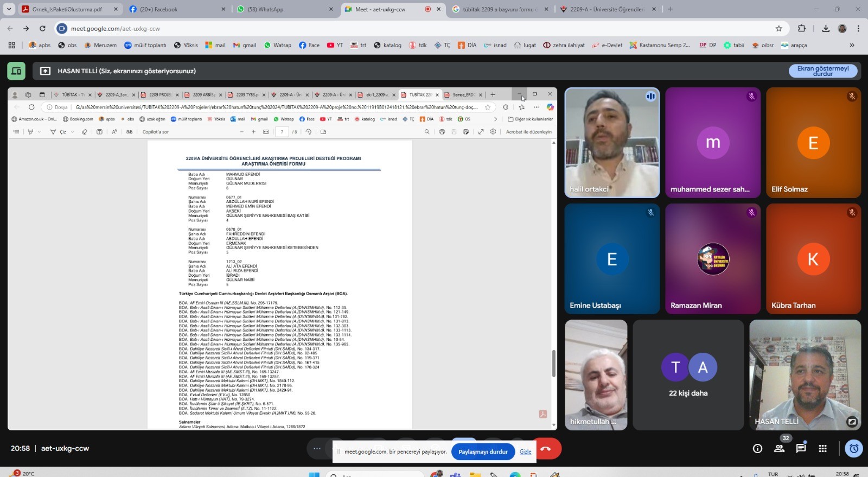
Task: Open the chat panel icon
Action: pos(801,448)
